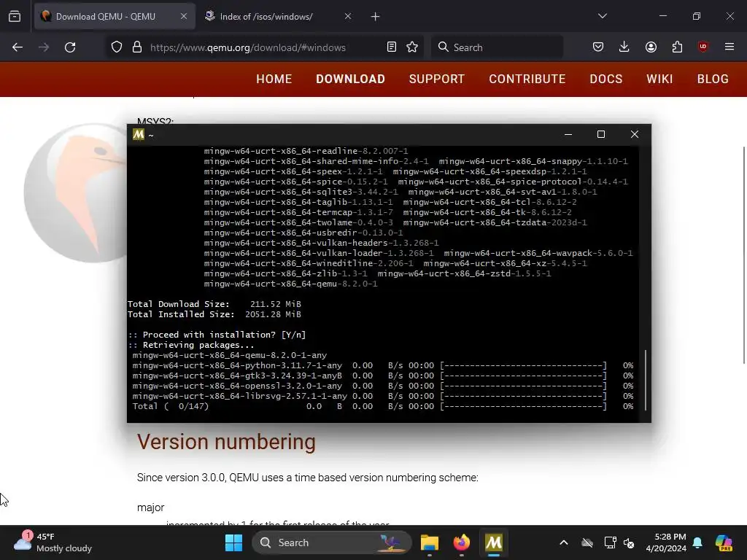The height and width of the screenshot is (560, 747).
Task: Close the Download QEMU tab
Action: point(184,16)
